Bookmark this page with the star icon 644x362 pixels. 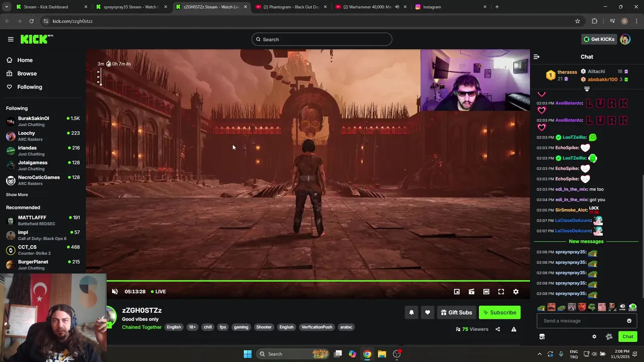click(x=578, y=21)
